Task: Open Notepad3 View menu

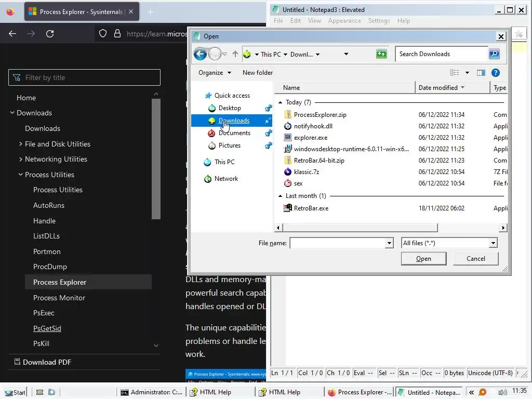Action: [314, 21]
